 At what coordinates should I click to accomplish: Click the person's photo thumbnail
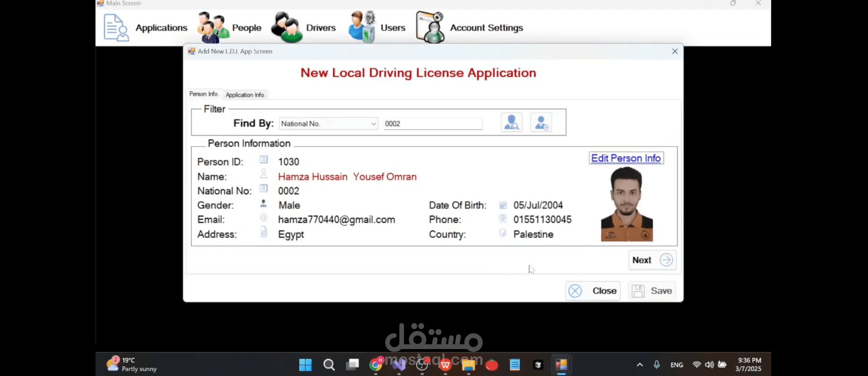pyautogui.click(x=627, y=204)
